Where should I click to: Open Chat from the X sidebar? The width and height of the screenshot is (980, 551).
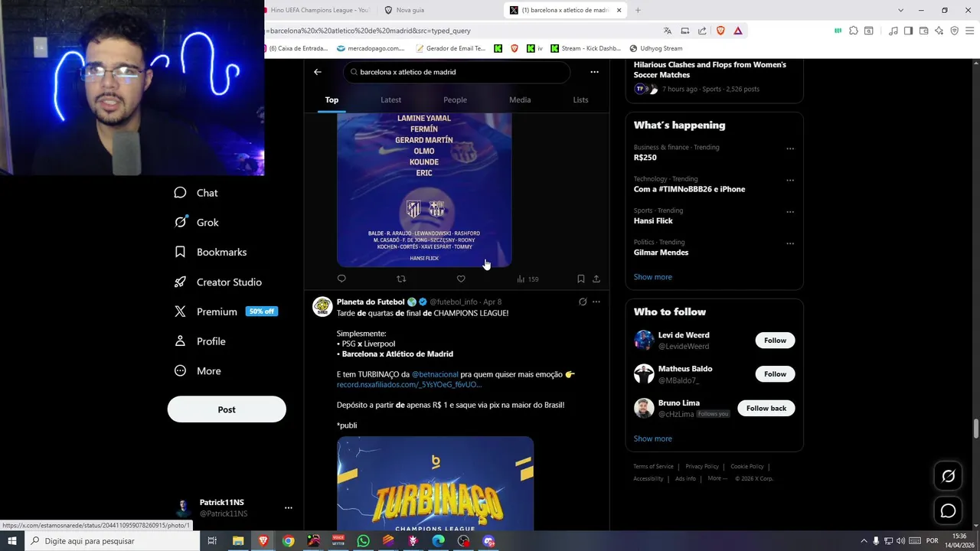pos(196,193)
